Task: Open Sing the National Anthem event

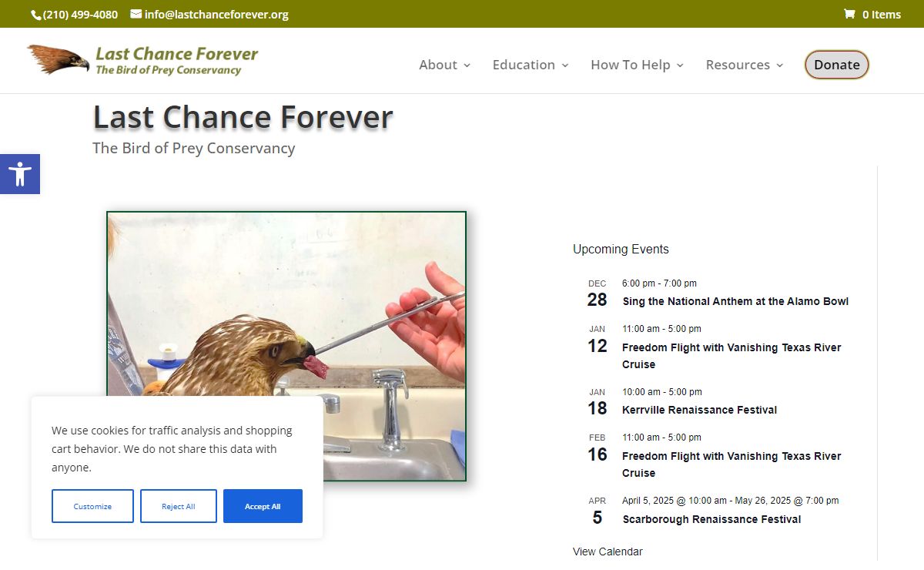Action: coord(735,301)
